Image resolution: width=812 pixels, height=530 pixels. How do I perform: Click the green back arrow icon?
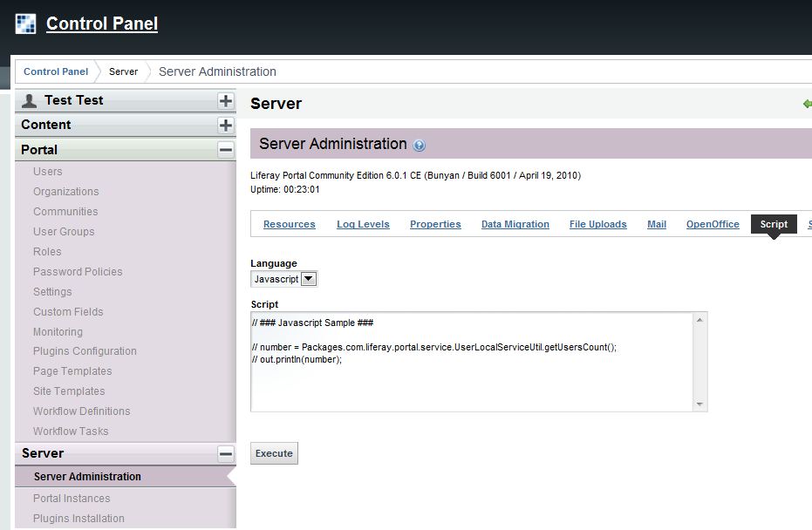807,104
